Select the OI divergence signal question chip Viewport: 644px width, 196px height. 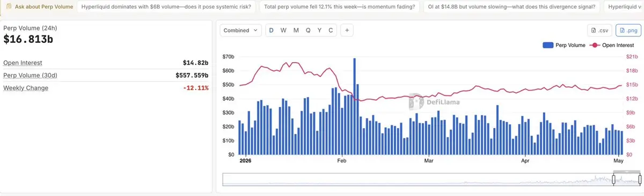(x=511, y=7)
